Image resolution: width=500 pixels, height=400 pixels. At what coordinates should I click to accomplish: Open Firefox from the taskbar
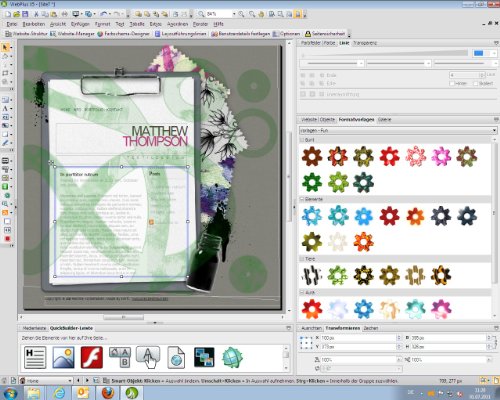click(x=107, y=393)
